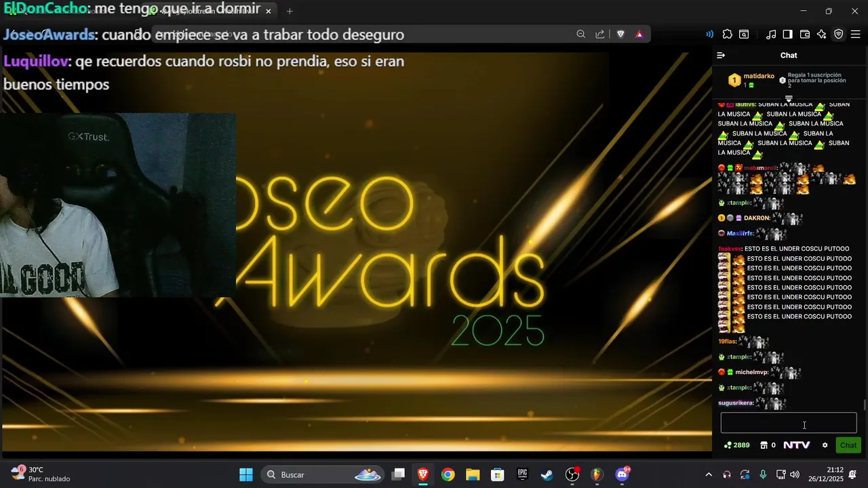Open Google Chrome from the taskbar
Image resolution: width=868 pixels, height=488 pixels.
click(x=448, y=474)
